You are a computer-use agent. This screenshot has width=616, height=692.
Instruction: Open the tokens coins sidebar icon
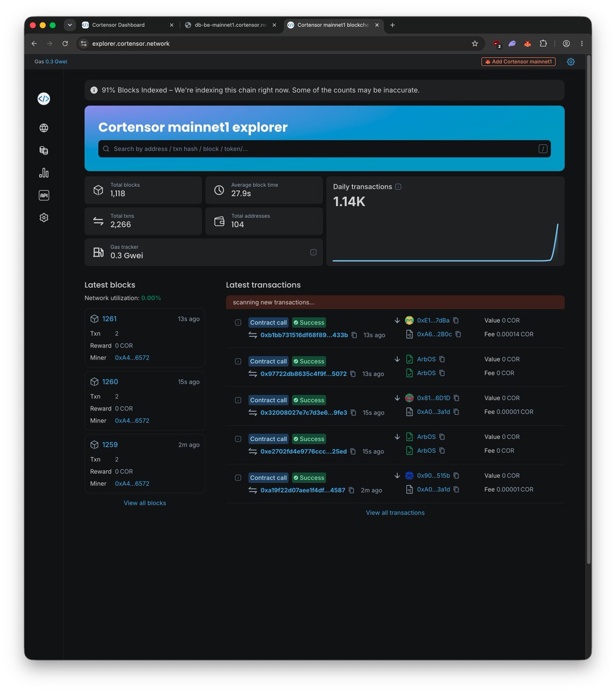[x=44, y=151]
